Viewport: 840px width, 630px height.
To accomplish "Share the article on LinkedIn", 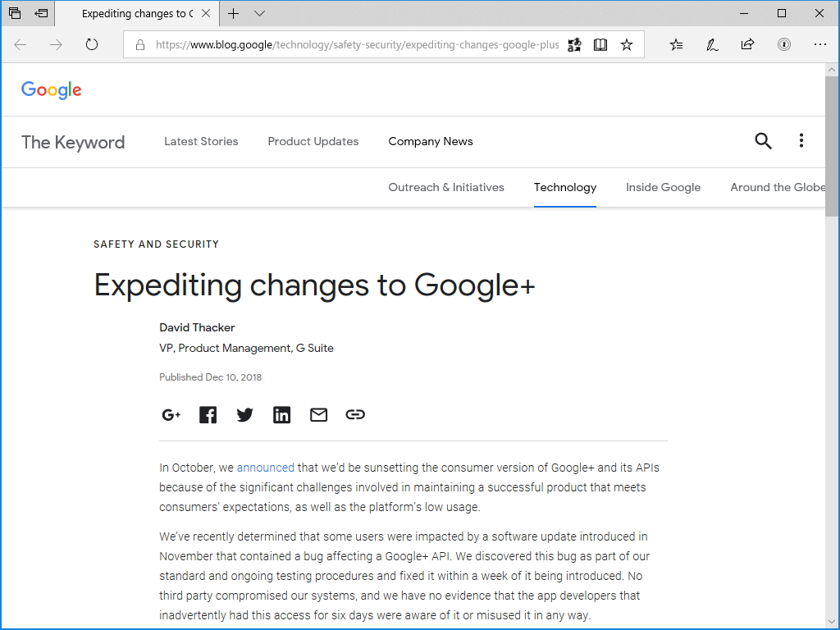I will 281,414.
